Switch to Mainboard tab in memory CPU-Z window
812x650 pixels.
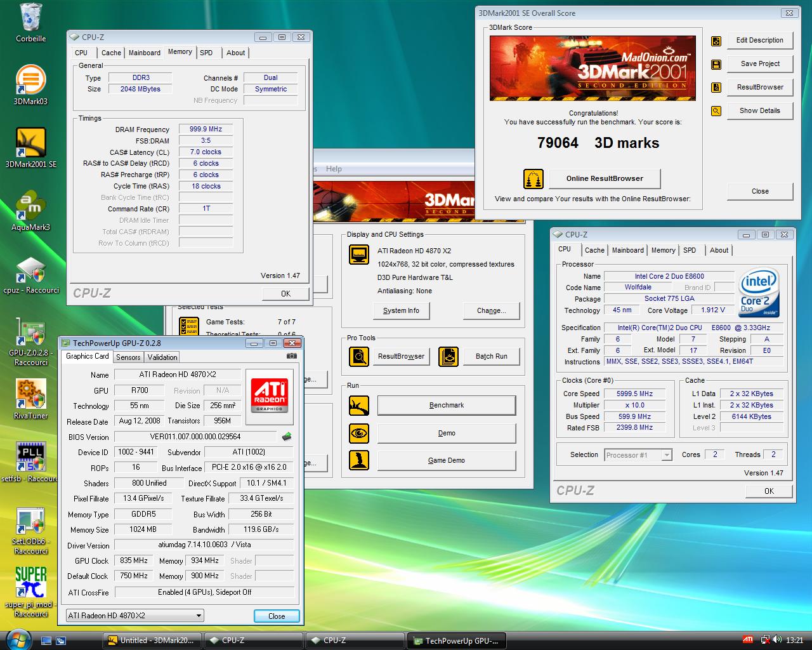(145, 53)
